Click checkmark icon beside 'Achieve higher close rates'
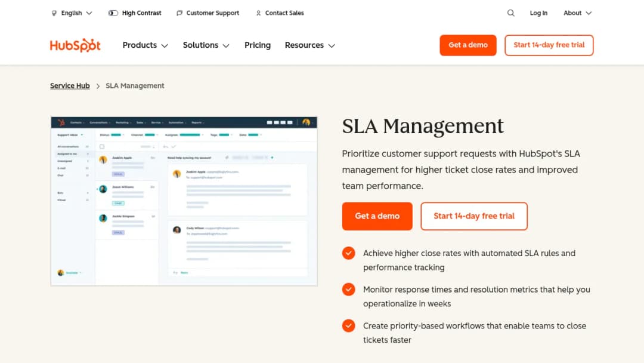 349,253
